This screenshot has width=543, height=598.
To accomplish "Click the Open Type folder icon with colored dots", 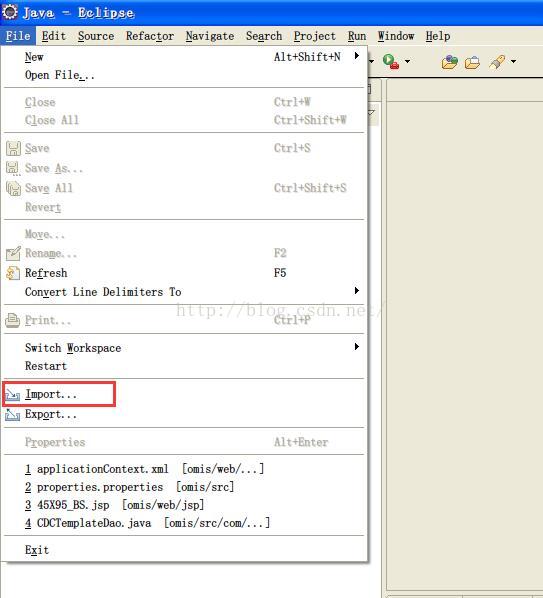I will [450, 62].
